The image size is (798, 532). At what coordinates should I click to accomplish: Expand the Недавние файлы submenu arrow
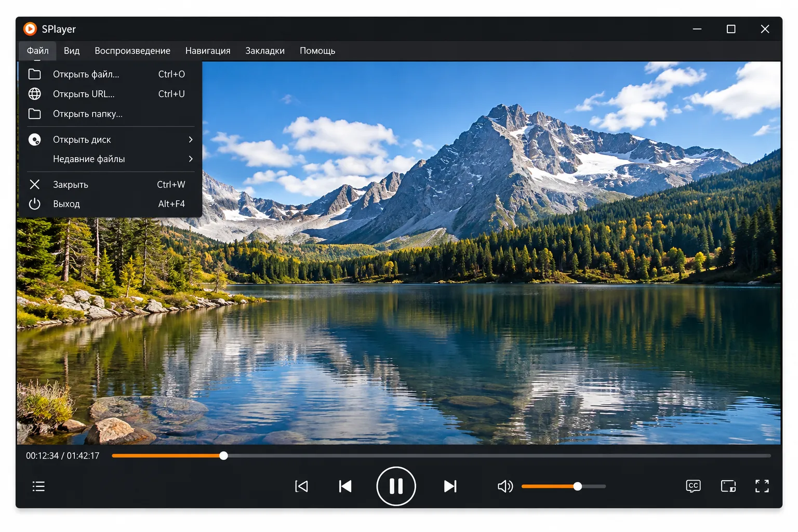coord(191,159)
